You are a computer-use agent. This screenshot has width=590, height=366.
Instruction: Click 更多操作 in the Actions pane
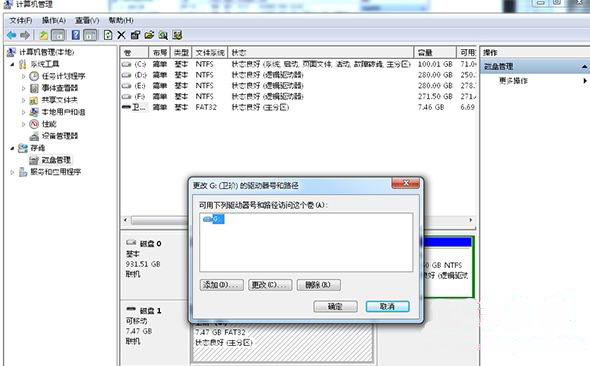point(514,80)
